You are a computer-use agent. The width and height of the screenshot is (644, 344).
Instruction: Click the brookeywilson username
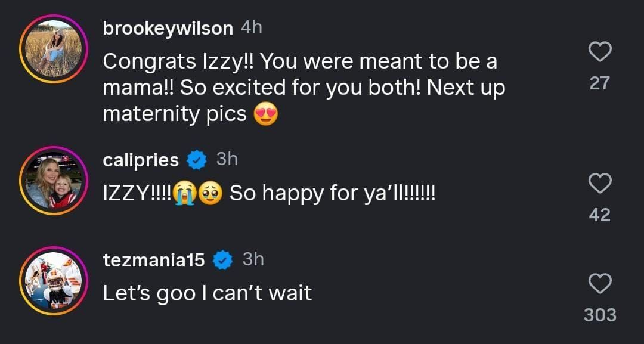[x=168, y=28]
